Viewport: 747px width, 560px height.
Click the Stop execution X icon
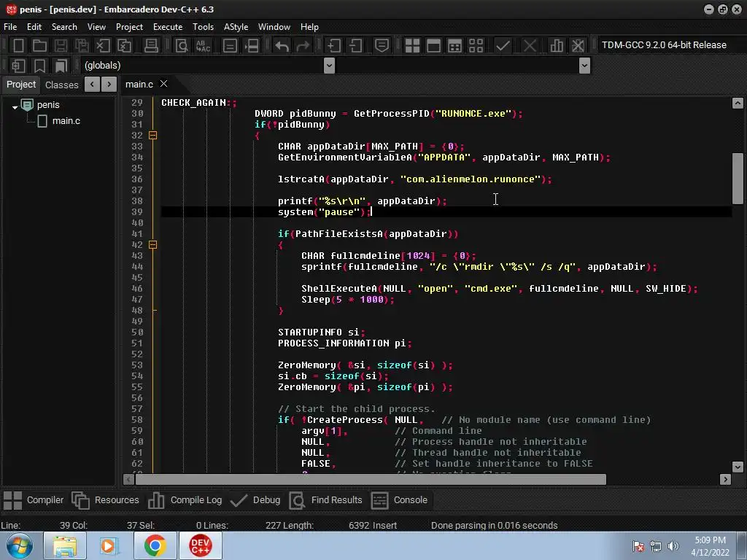[x=530, y=46]
